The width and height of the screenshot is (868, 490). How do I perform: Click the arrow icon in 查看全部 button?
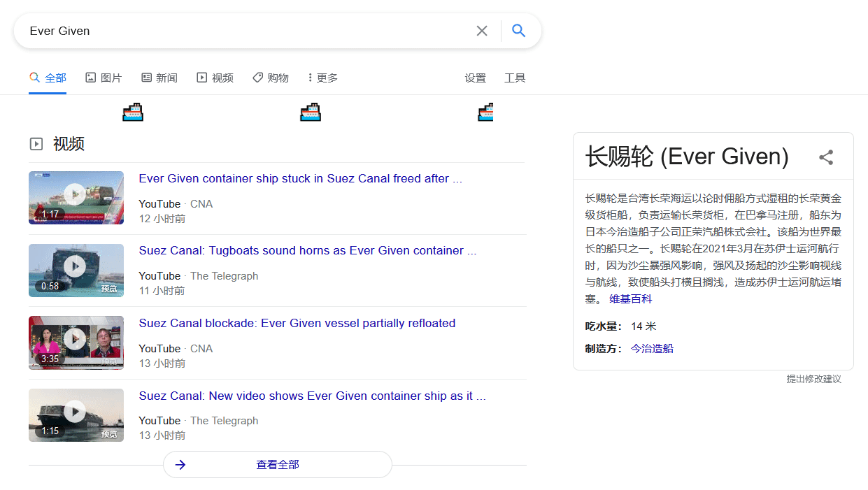(x=180, y=465)
